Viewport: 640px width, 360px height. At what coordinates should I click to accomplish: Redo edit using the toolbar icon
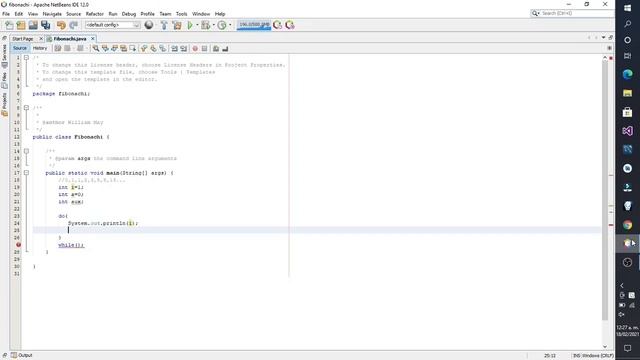point(73,25)
